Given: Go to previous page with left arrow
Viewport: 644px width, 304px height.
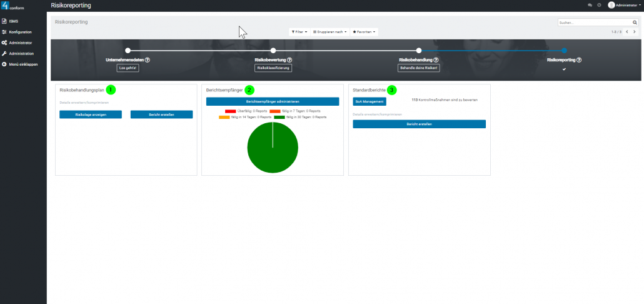Looking at the screenshot, I should [x=627, y=31].
